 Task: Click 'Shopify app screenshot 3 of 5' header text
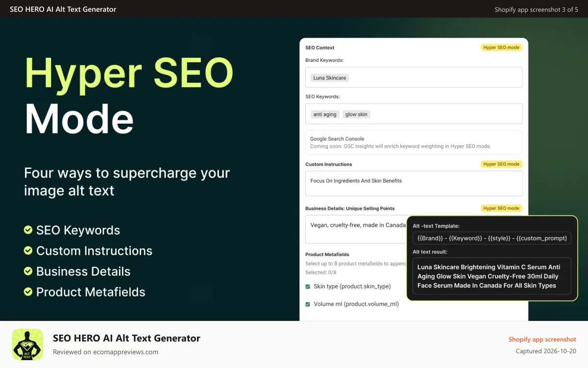(x=537, y=9)
